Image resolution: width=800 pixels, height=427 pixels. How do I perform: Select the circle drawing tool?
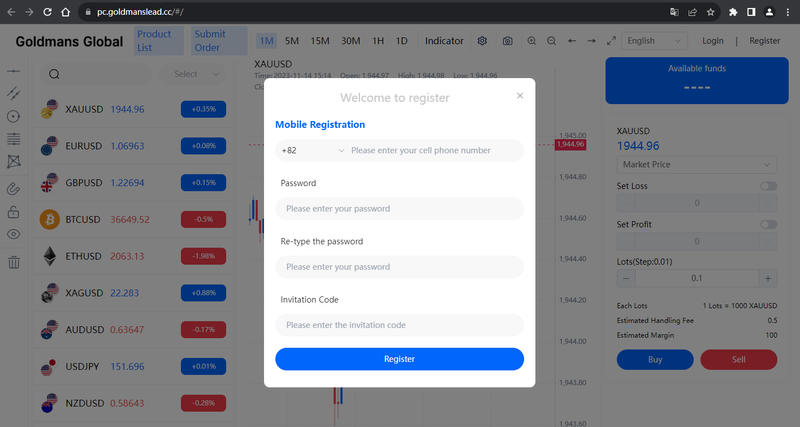[14, 116]
